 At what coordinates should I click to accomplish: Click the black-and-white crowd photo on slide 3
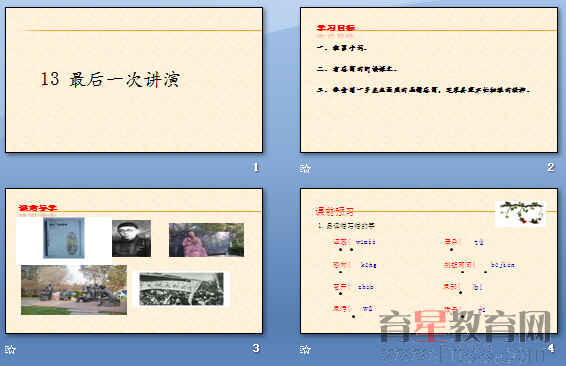(182, 289)
